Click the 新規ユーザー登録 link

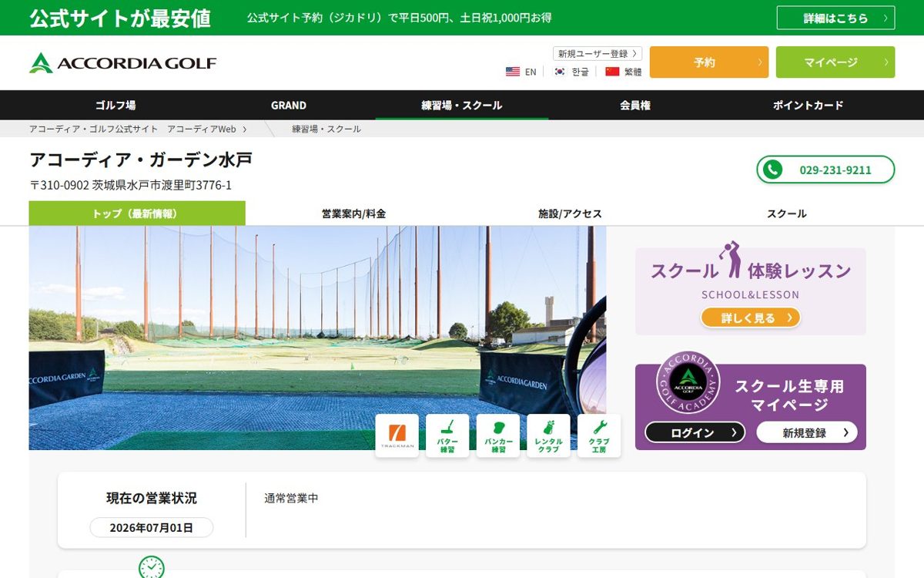point(598,54)
